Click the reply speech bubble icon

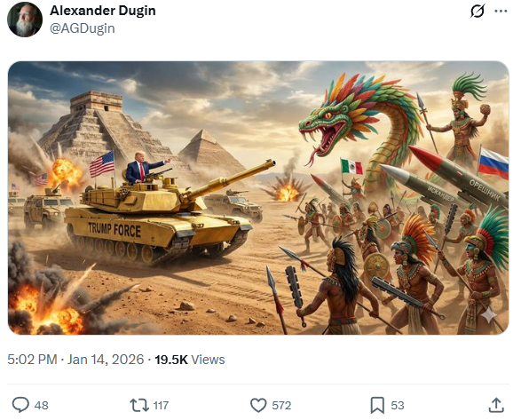(20, 405)
